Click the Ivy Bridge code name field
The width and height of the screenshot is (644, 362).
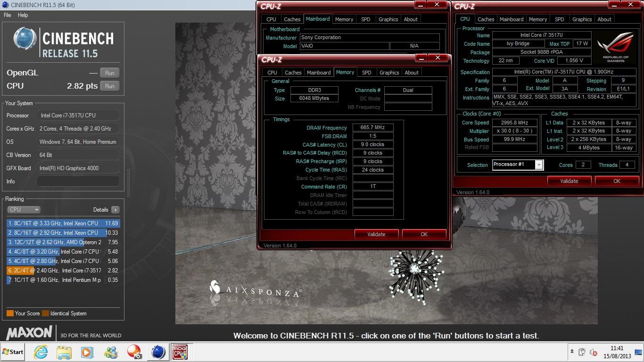pyautogui.click(x=518, y=44)
